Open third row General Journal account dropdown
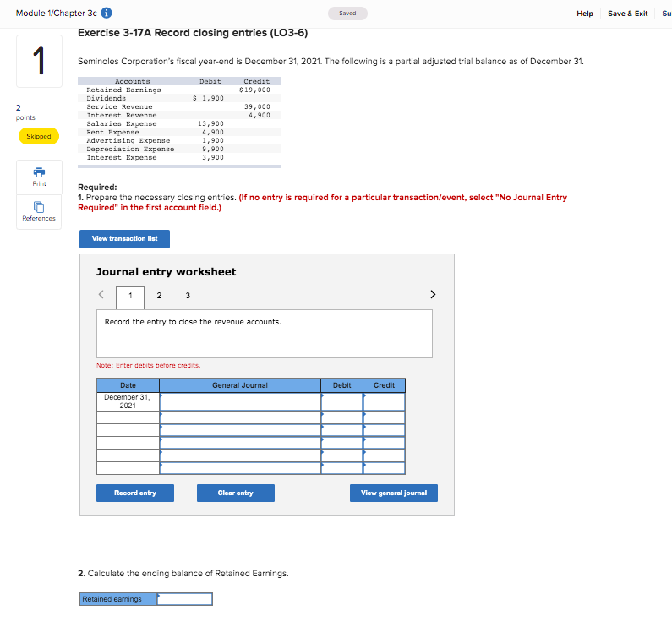 240,430
